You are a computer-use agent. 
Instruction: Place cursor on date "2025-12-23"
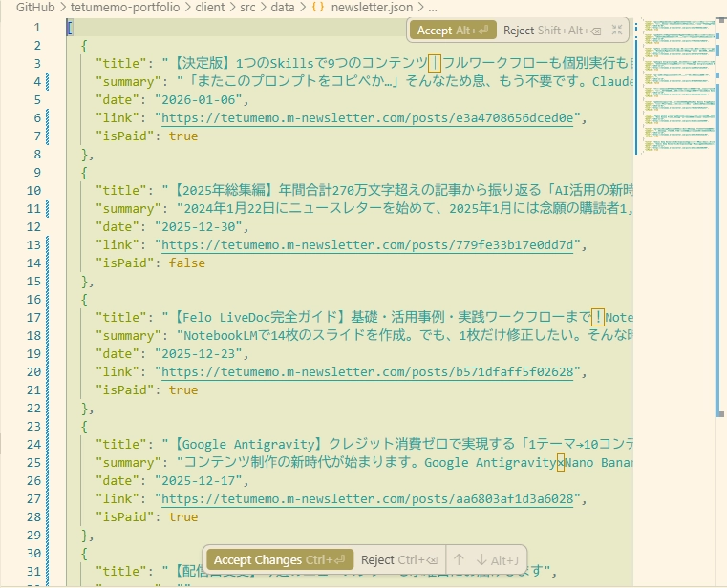[x=198, y=353]
